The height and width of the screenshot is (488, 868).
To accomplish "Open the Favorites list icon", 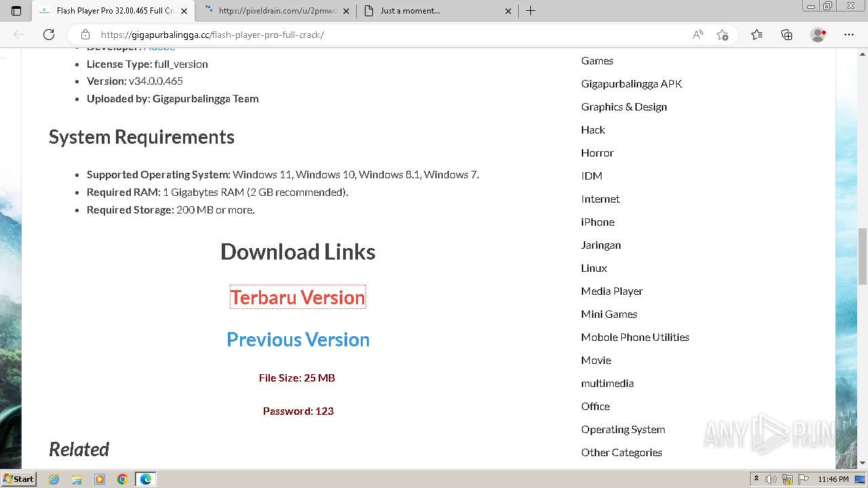I will [x=757, y=35].
